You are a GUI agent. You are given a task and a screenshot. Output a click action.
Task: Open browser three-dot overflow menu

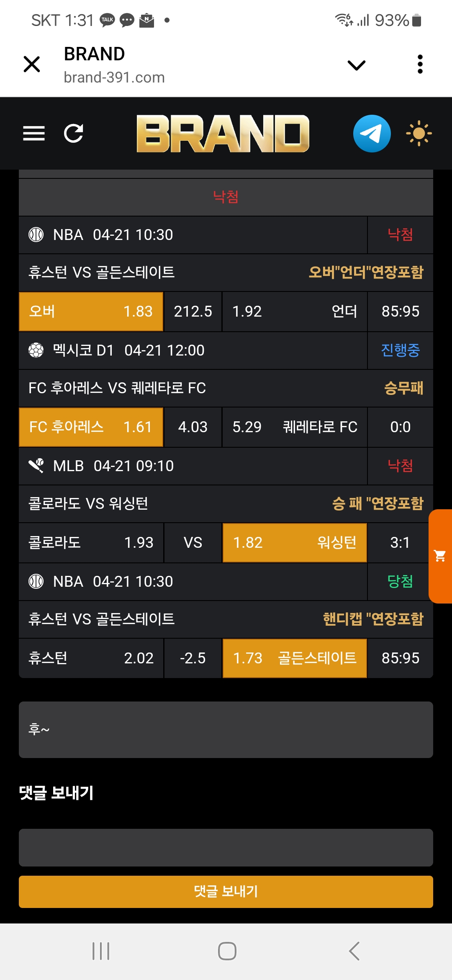pos(420,64)
